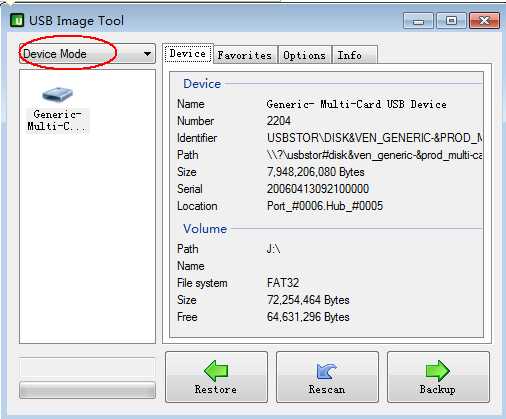506x419 pixels.
Task: Click the Free label
Action: coord(187,317)
